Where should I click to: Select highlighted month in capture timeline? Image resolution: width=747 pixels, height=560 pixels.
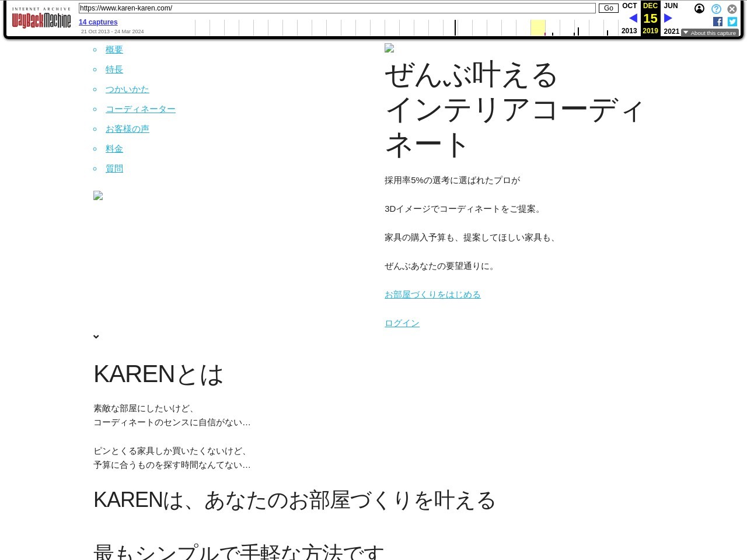[x=537, y=27]
